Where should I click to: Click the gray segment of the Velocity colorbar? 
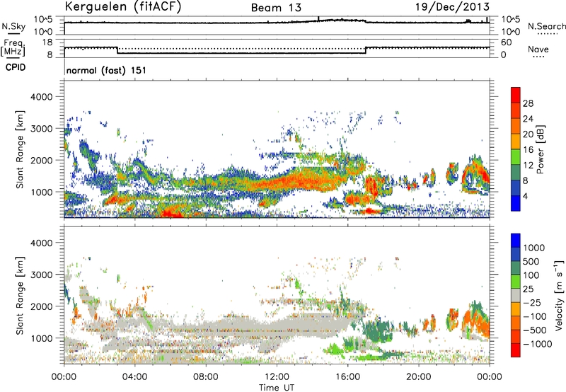(516, 295)
